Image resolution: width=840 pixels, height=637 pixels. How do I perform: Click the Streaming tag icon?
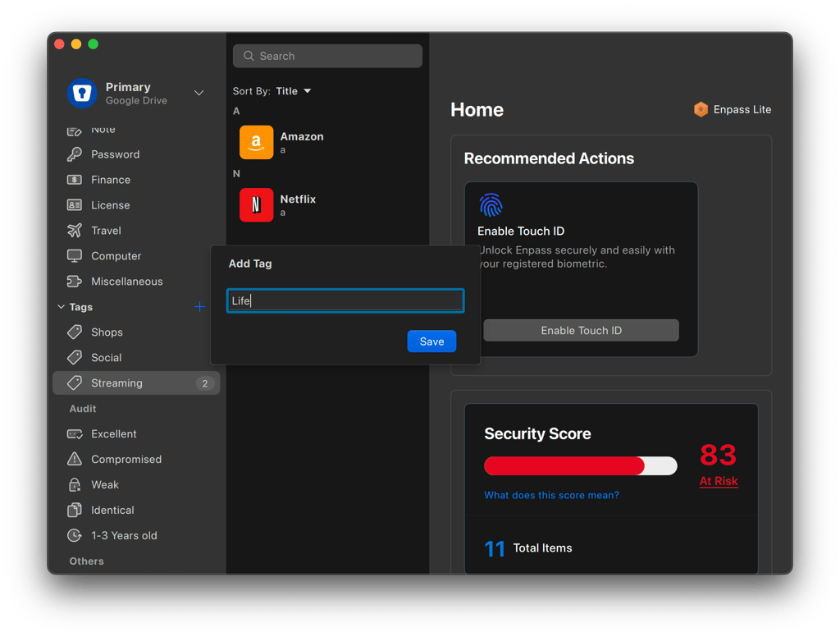[75, 383]
